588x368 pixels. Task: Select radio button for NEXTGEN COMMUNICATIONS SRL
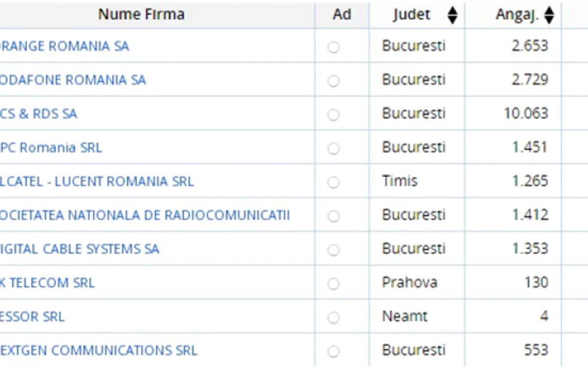[x=333, y=351]
